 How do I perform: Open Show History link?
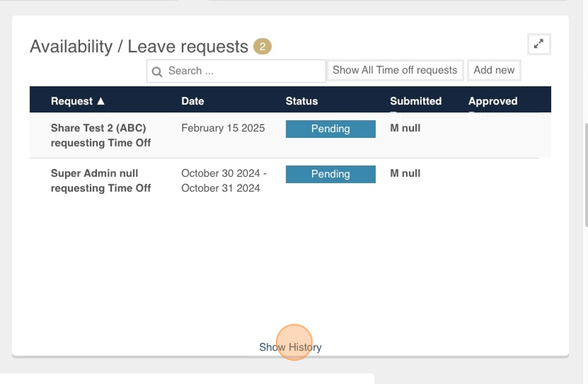point(290,347)
